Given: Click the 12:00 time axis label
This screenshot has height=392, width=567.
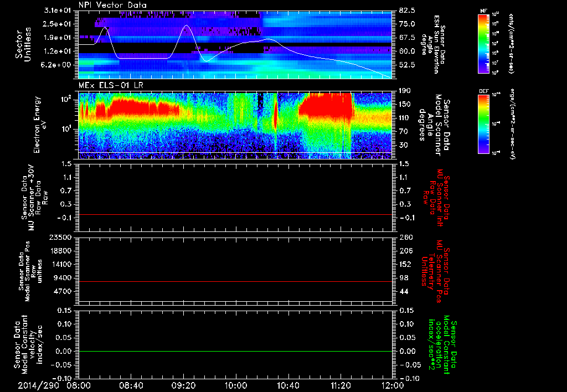Looking at the screenshot, I should [x=393, y=386].
